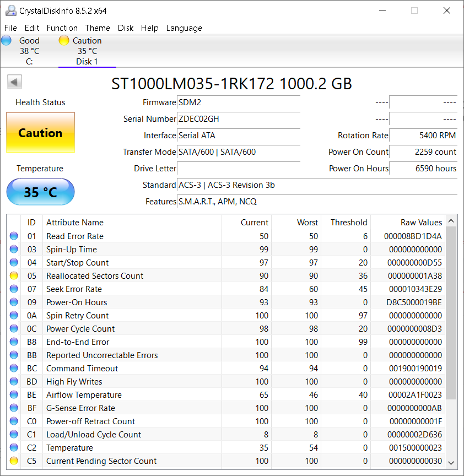Switch to the C: disk tab
The width and height of the screenshot is (464, 476).
tap(29, 51)
